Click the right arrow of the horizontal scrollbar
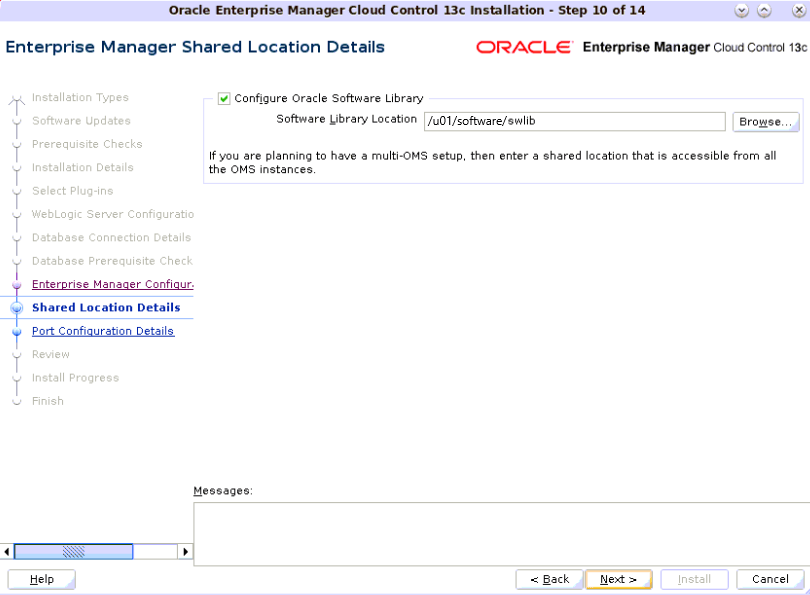Image resolution: width=810 pixels, height=595 pixels. [185, 551]
